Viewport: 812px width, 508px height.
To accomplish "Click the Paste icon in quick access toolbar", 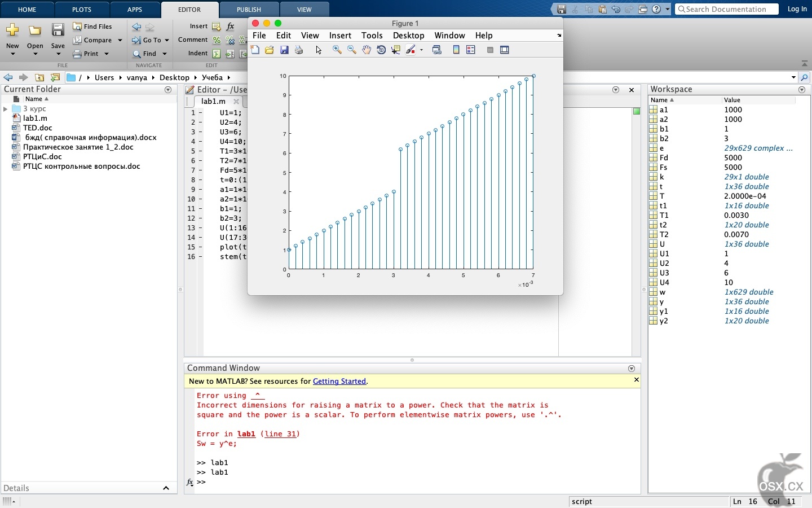I will click(x=603, y=9).
